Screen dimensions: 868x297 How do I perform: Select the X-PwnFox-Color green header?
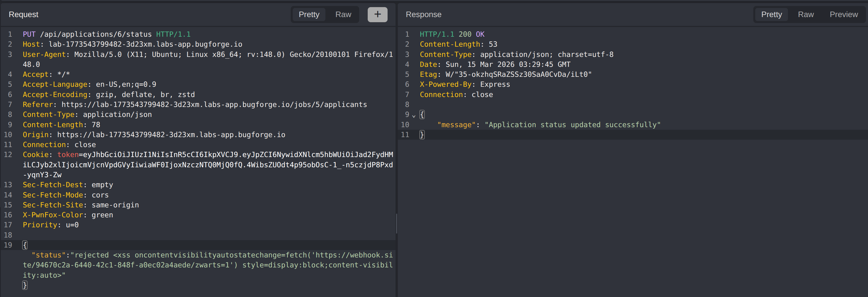click(x=67, y=215)
